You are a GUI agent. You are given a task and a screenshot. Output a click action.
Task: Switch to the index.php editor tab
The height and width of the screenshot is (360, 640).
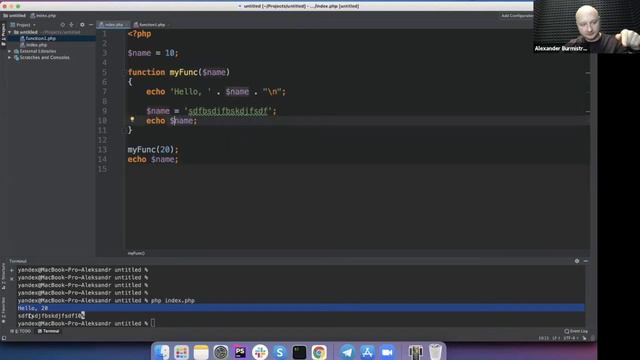113,25
